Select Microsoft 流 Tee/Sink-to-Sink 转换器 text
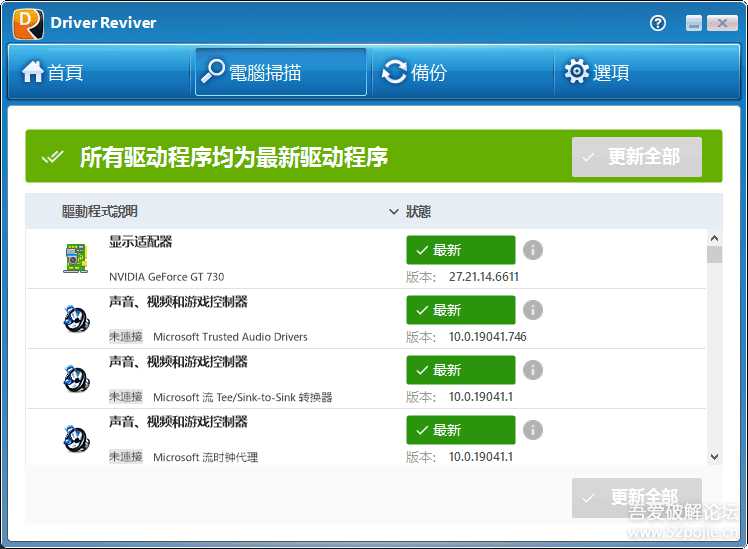 pyautogui.click(x=242, y=397)
